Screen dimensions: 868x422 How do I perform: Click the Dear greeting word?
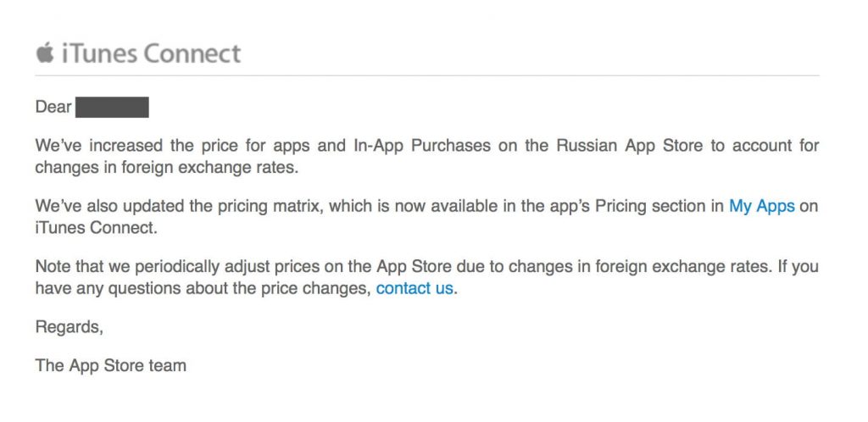click(x=53, y=108)
